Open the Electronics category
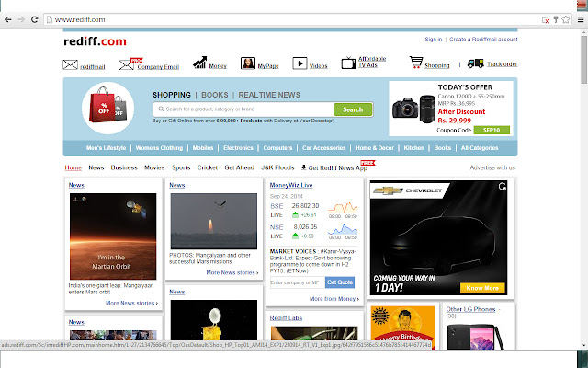Image resolution: width=588 pixels, height=368 pixels. (x=238, y=148)
